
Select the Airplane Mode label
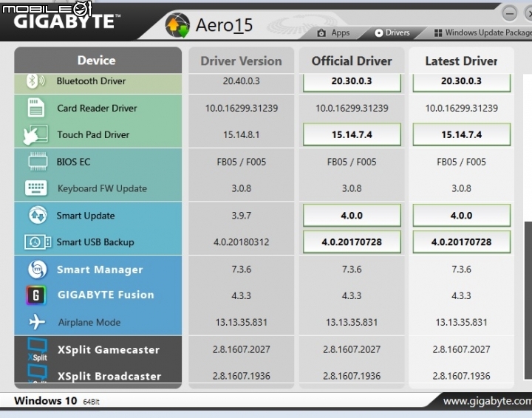[89, 322]
